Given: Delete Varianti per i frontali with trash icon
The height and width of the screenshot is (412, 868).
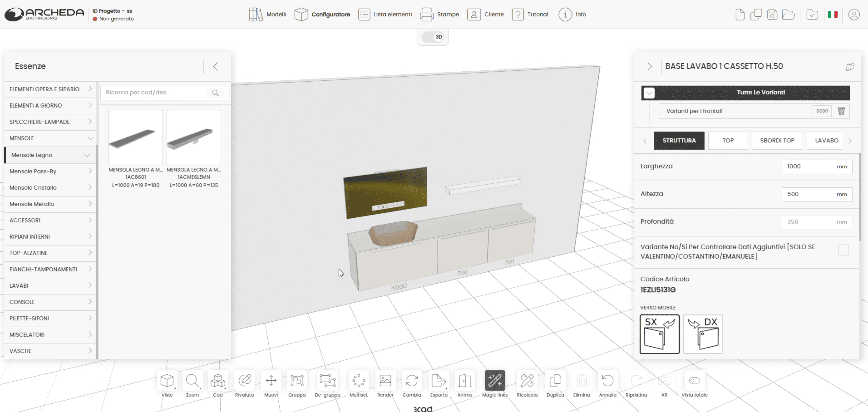Looking at the screenshot, I should point(841,111).
